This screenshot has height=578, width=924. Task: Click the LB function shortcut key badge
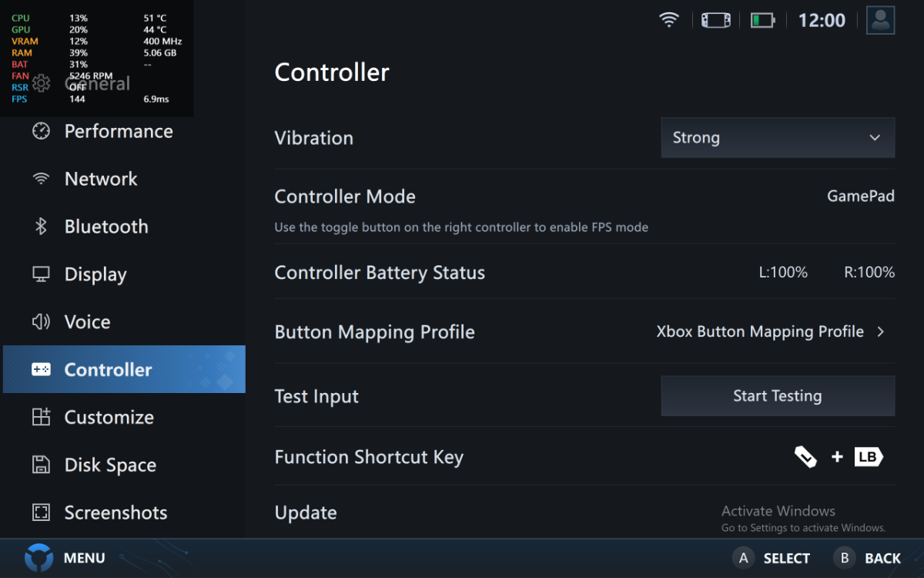868,457
